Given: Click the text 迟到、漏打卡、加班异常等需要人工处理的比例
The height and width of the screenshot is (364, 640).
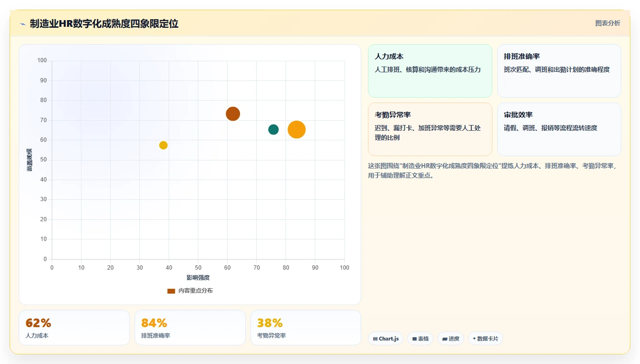Looking at the screenshot, I should tap(427, 133).
